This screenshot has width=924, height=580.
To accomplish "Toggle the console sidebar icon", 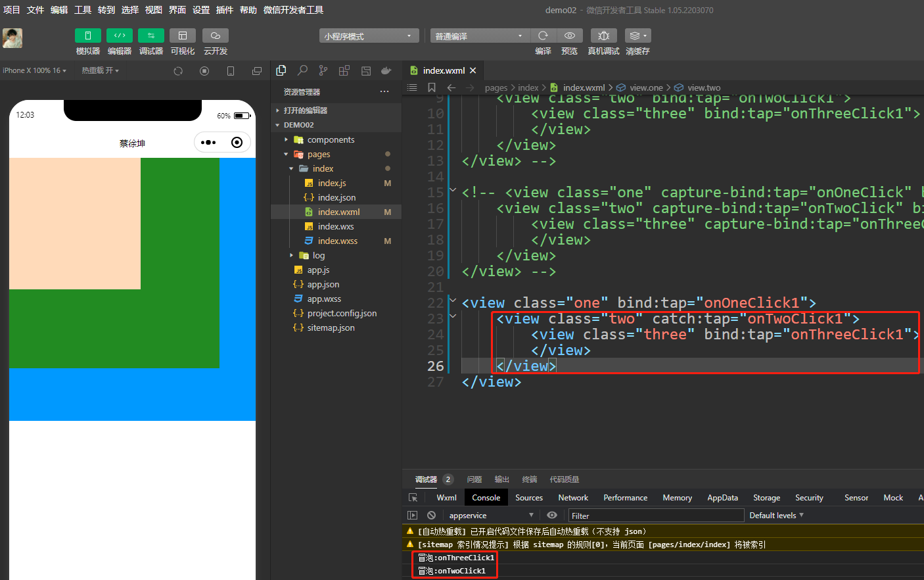I will pos(413,516).
